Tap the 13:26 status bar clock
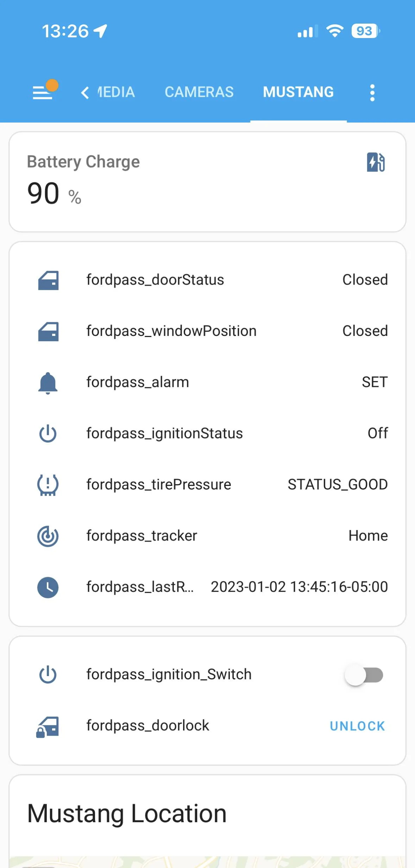The image size is (415, 868). [x=65, y=31]
